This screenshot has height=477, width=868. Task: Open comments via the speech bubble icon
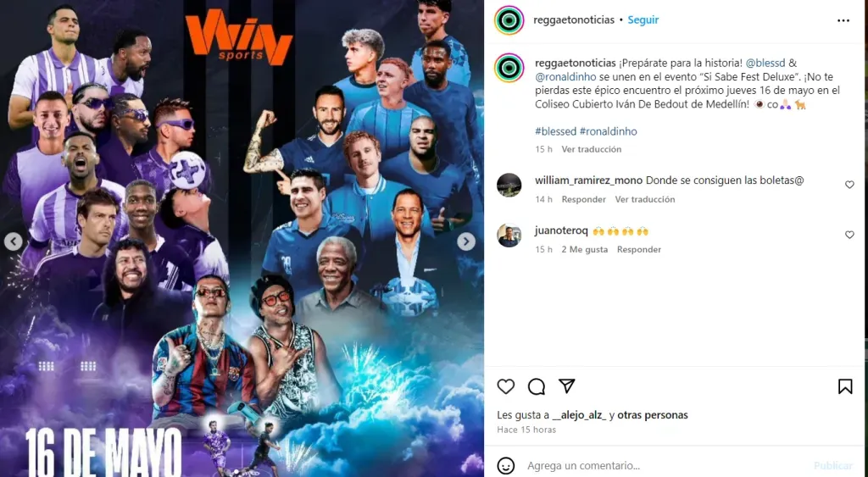coord(537,386)
